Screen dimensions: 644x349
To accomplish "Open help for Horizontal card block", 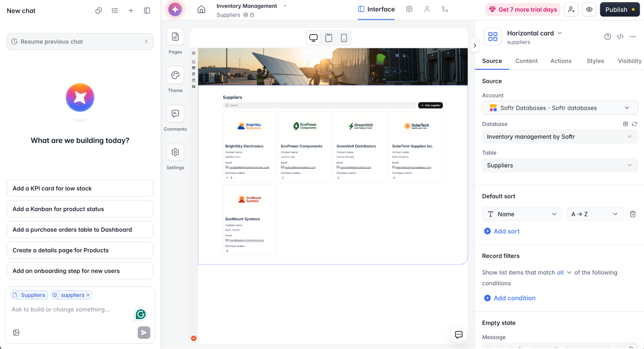I will [x=607, y=37].
